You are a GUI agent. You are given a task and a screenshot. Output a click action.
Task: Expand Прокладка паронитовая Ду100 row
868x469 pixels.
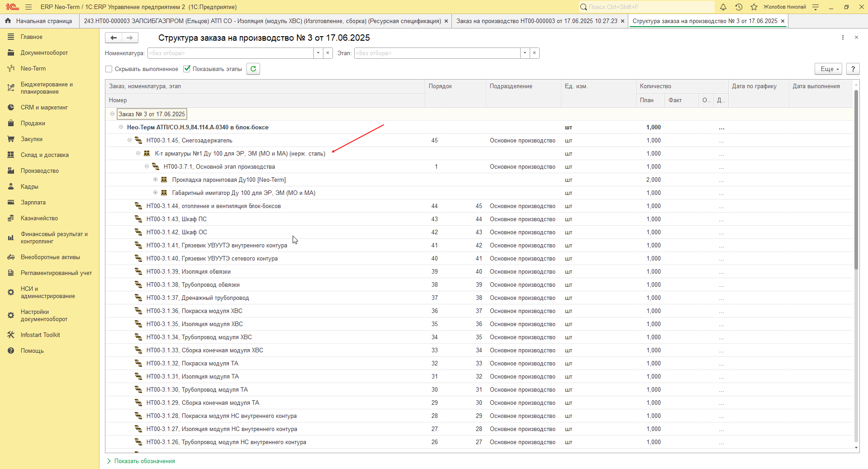[x=155, y=180]
